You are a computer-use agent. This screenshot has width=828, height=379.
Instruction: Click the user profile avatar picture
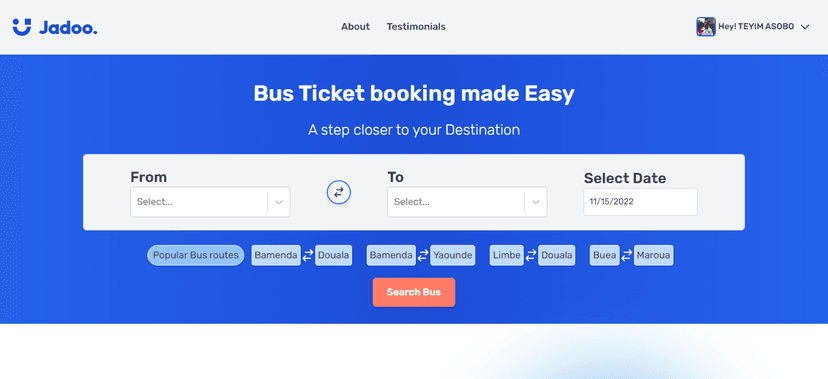705,26
